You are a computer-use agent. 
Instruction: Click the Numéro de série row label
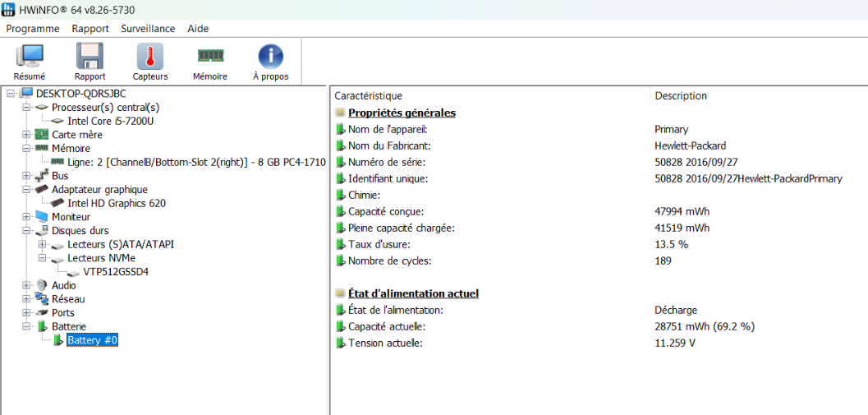387,163
